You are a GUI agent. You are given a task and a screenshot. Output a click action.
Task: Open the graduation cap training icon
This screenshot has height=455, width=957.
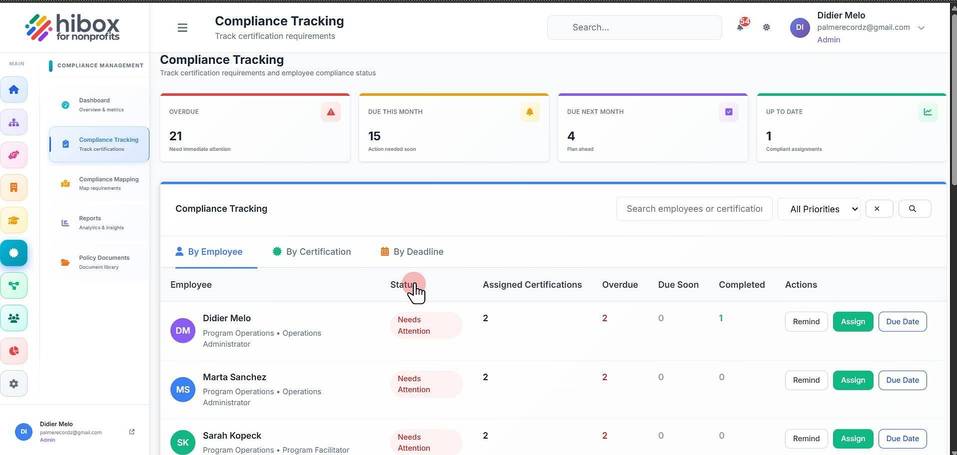[13, 220]
